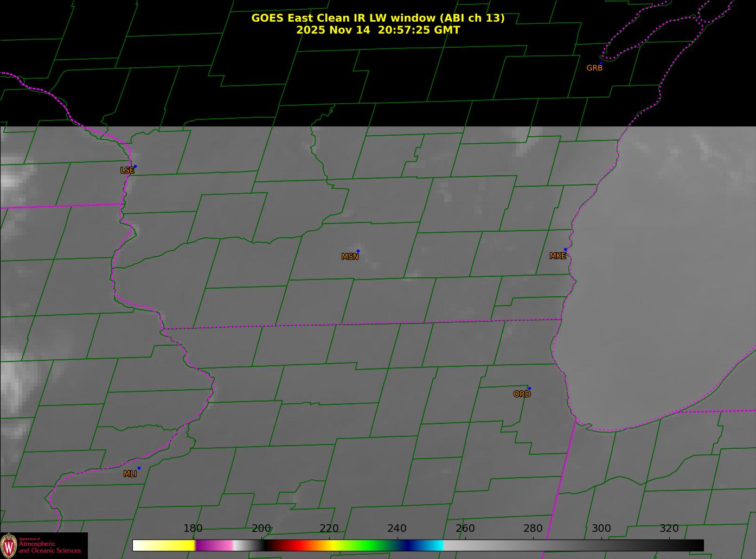Select the MSN station label
Viewport: 756px width, 559px height.
(350, 257)
